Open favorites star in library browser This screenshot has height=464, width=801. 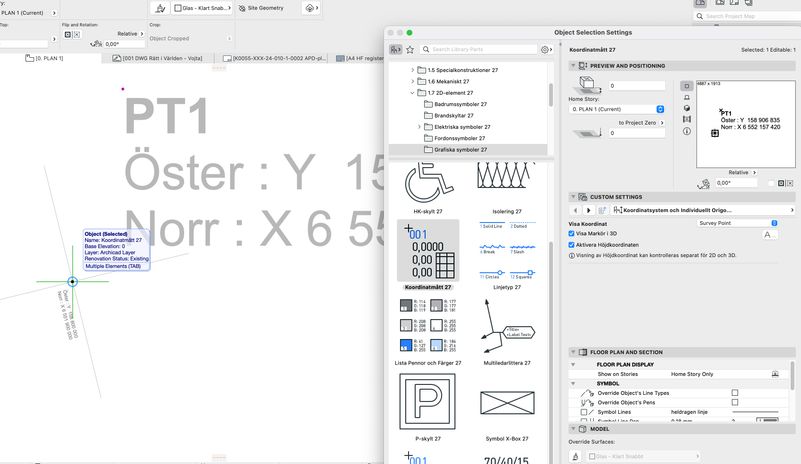coord(410,49)
